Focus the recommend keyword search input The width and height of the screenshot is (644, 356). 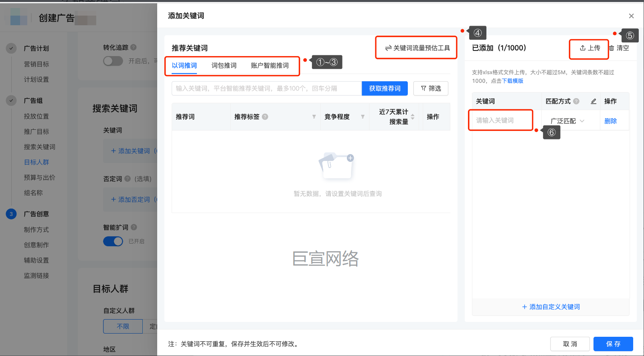pyautogui.click(x=267, y=88)
